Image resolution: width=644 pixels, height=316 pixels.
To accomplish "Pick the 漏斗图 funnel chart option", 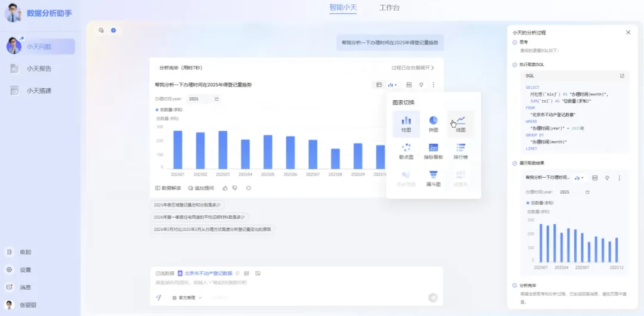I will 434,178.
